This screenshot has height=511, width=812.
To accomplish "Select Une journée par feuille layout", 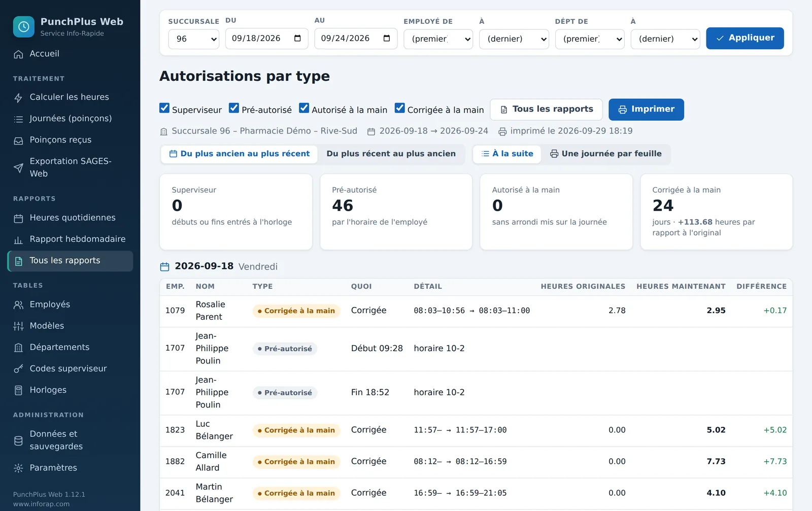I will [606, 154].
